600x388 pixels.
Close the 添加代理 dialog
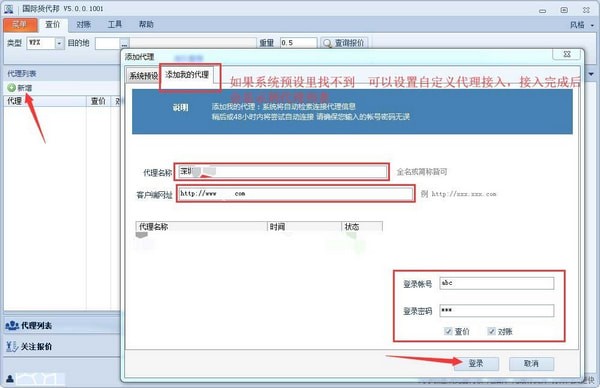567,54
